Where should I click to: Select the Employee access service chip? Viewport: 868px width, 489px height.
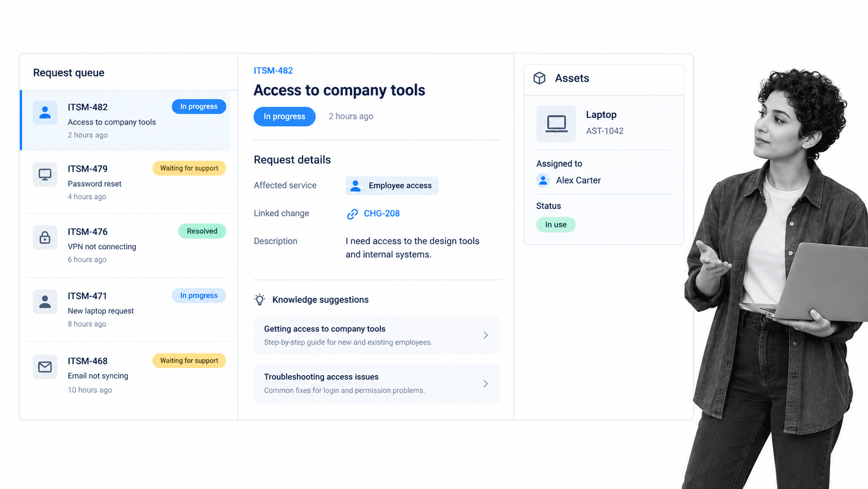pyautogui.click(x=392, y=186)
